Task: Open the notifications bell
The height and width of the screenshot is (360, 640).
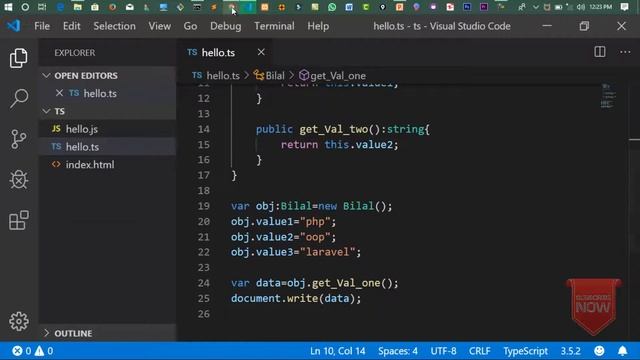Action: (622, 351)
